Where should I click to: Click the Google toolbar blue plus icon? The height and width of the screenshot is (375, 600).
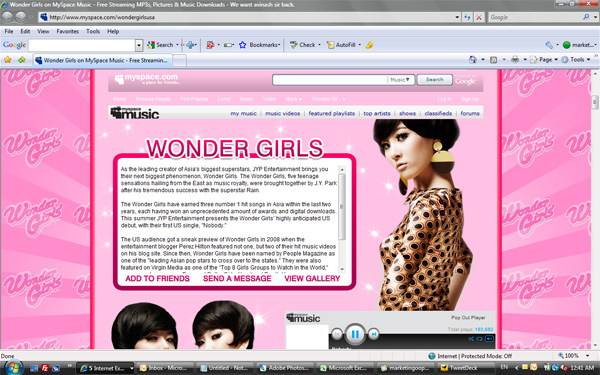[190, 45]
